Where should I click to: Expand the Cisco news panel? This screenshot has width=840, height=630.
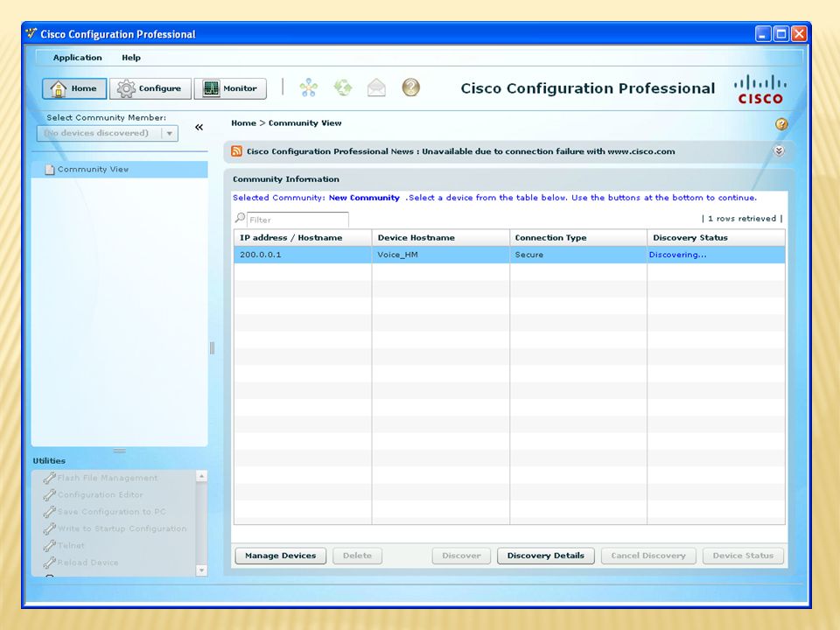(779, 151)
